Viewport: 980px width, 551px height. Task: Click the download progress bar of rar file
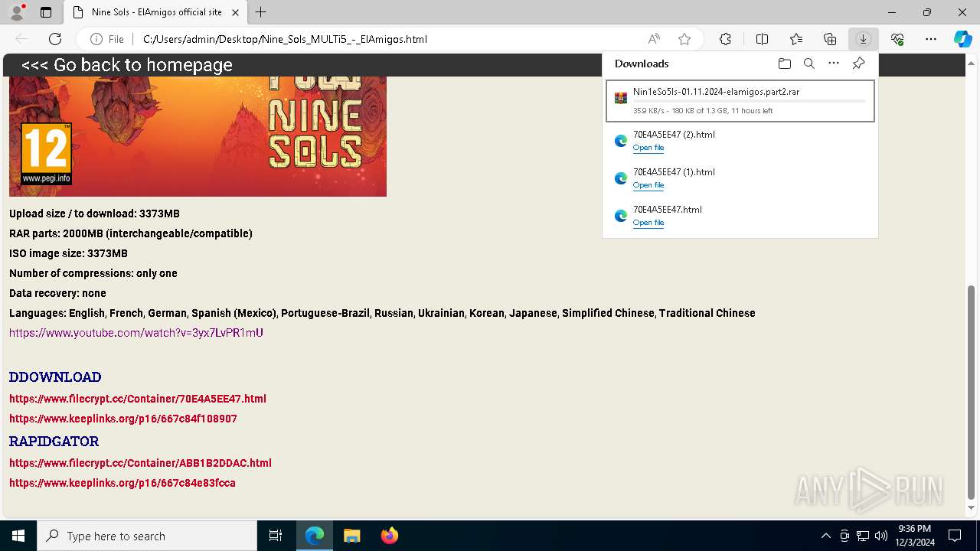coord(750,101)
